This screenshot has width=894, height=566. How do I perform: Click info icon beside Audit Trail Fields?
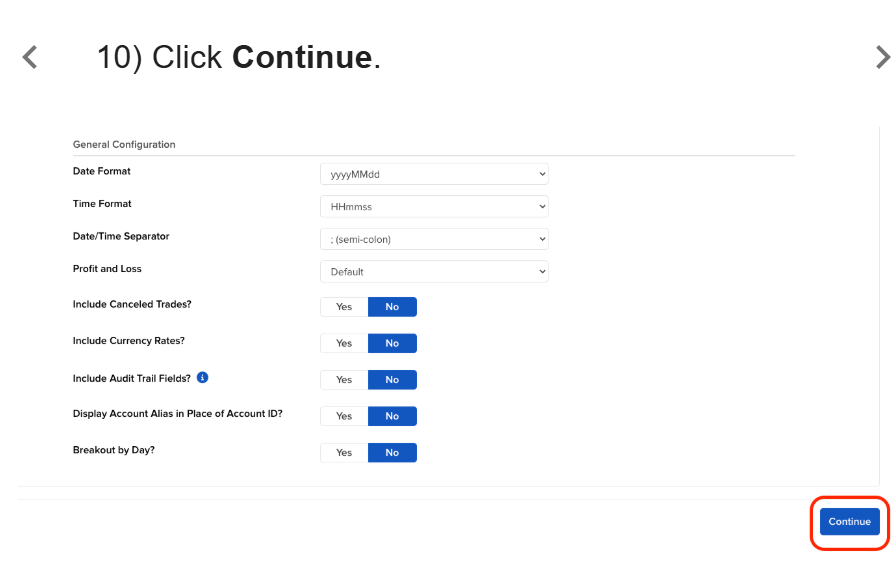click(202, 377)
